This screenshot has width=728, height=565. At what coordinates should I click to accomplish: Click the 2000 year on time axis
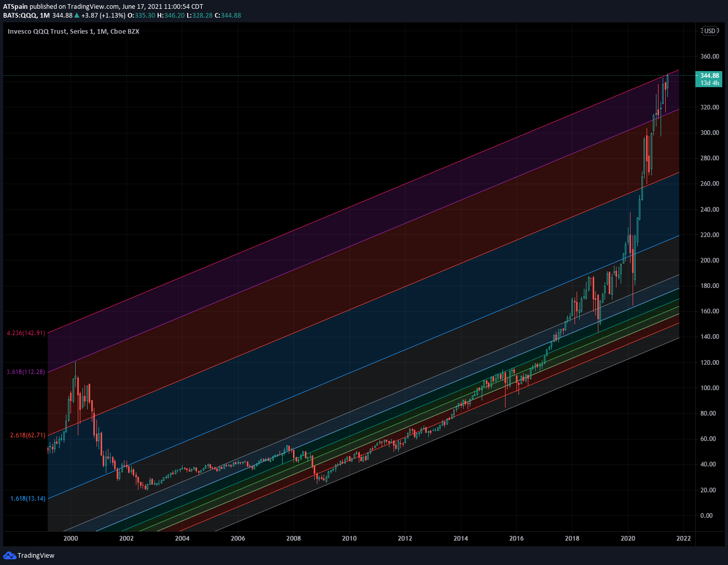click(71, 539)
